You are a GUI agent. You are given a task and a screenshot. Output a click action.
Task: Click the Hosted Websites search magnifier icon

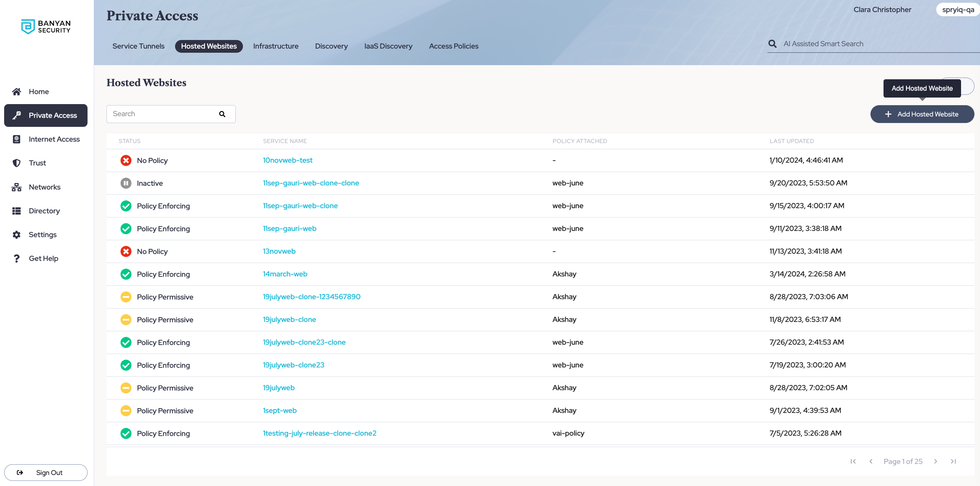(x=222, y=114)
